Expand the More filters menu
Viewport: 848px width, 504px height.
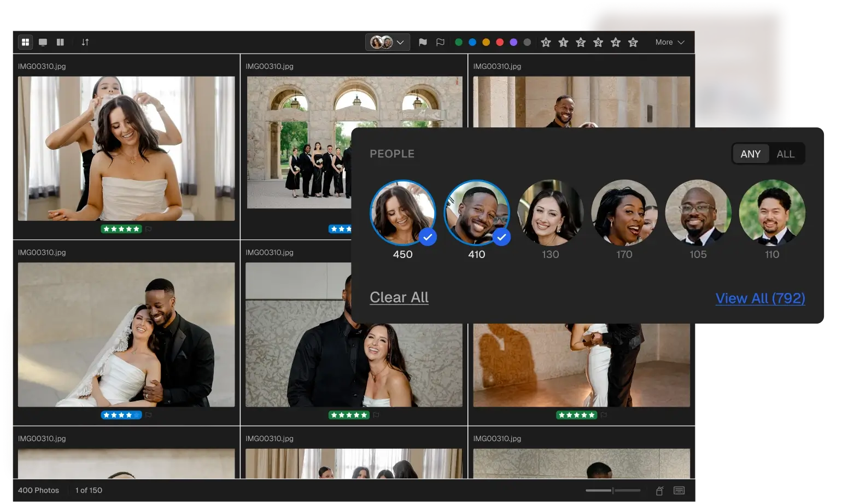point(670,42)
